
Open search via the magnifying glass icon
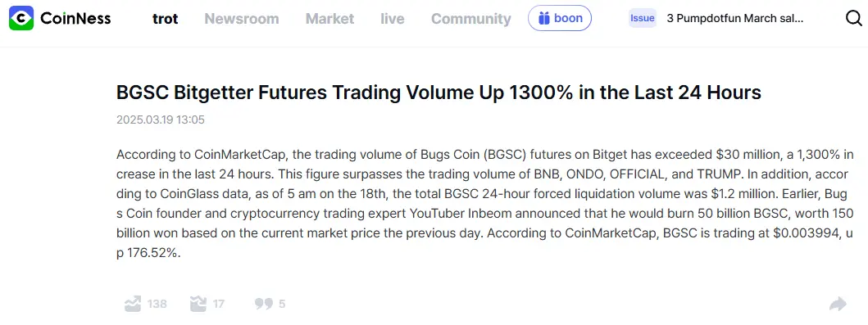pos(853,18)
